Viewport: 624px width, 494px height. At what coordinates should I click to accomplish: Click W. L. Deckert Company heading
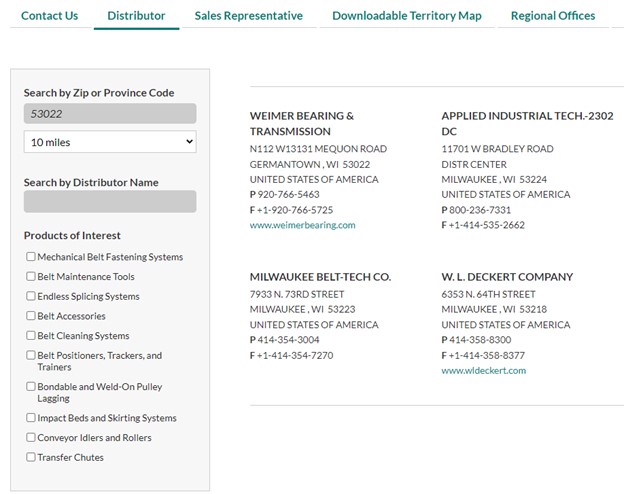click(507, 277)
